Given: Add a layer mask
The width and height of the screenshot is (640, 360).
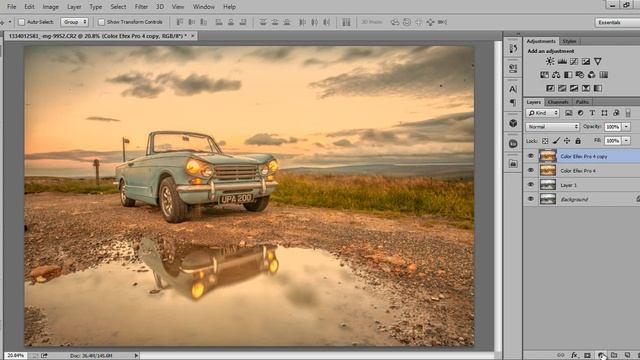Looking at the screenshot, I should (x=587, y=356).
